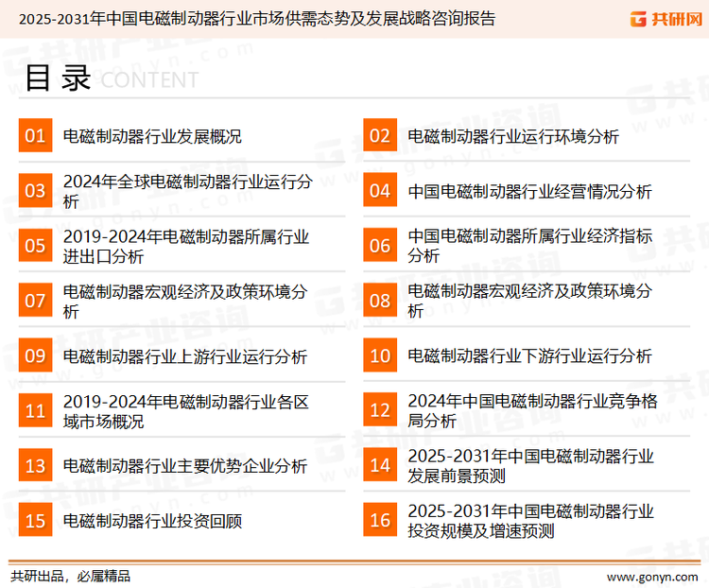Select the 08 number badge
This screenshot has width=709, height=588.
380,301
